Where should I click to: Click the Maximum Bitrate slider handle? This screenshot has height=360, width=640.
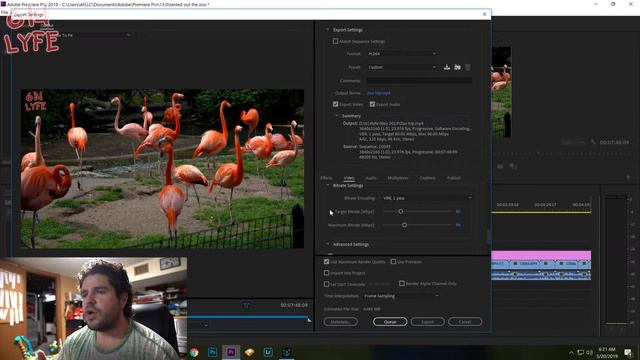[x=404, y=225]
